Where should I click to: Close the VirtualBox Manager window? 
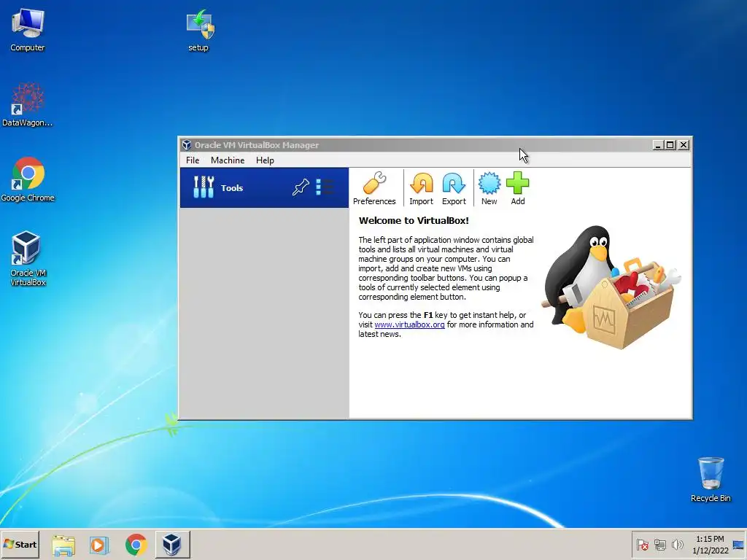click(684, 145)
